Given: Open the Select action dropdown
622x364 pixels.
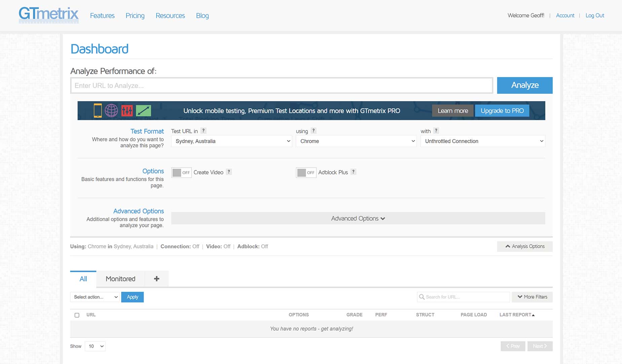Looking at the screenshot, I should click(95, 297).
